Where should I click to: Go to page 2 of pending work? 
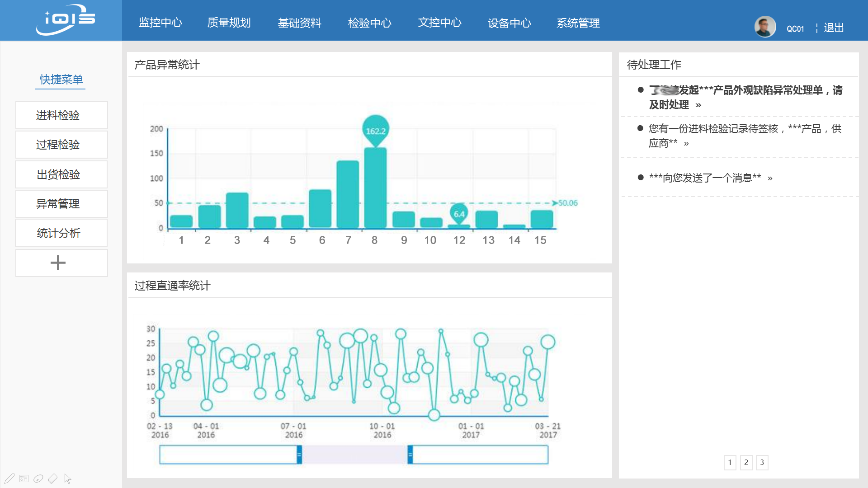pos(746,463)
